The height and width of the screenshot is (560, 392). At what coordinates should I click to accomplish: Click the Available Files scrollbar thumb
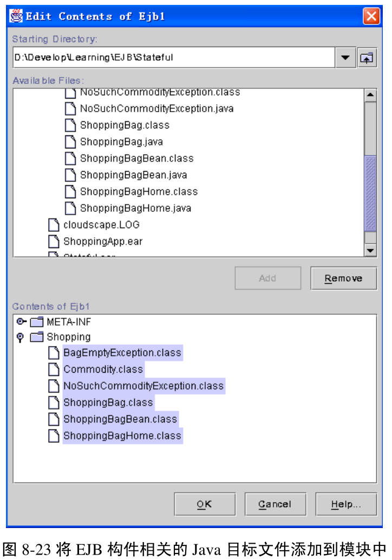(370, 193)
